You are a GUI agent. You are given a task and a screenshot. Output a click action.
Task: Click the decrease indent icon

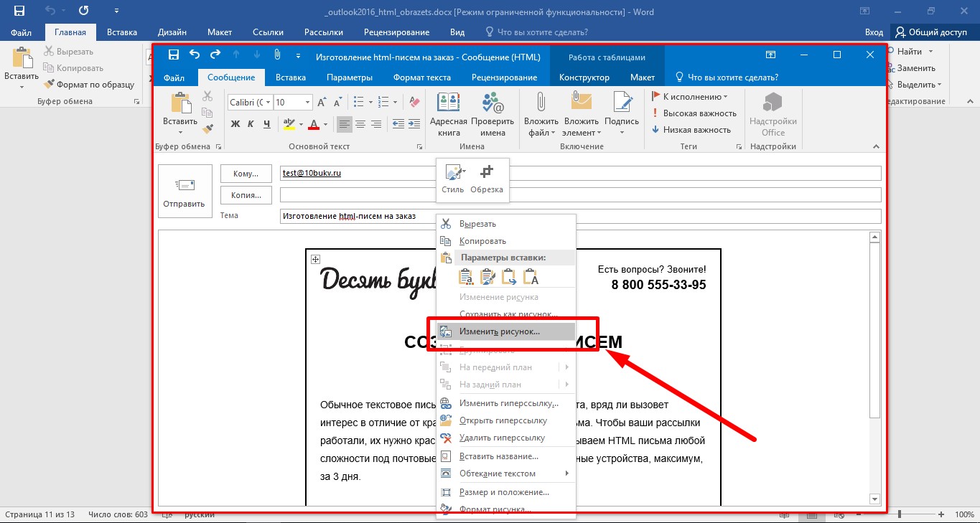click(397, 124)
